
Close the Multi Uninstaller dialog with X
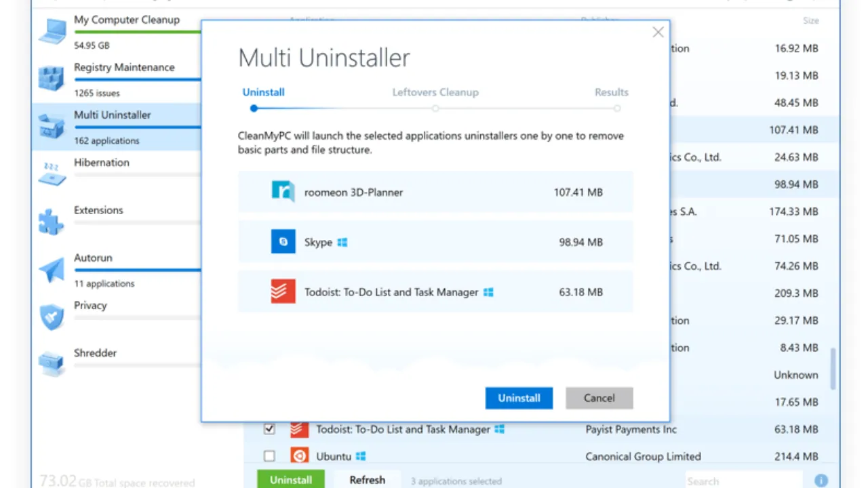[x=658, y=33]
